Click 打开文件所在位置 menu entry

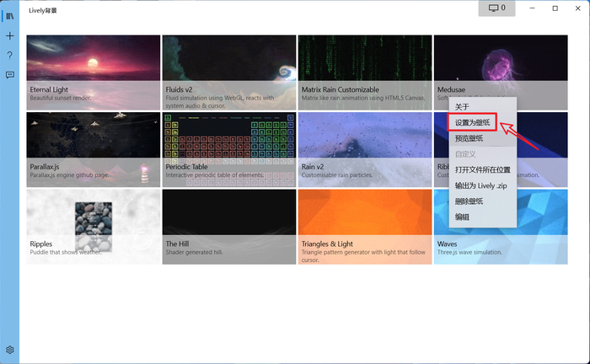coord(482,169)
